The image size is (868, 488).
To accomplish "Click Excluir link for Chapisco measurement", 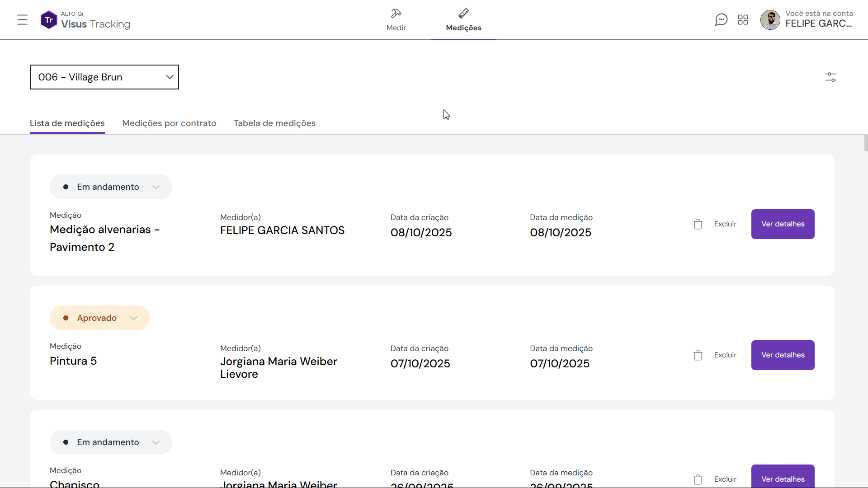I will pyautogui.click(x=725, y=479).
